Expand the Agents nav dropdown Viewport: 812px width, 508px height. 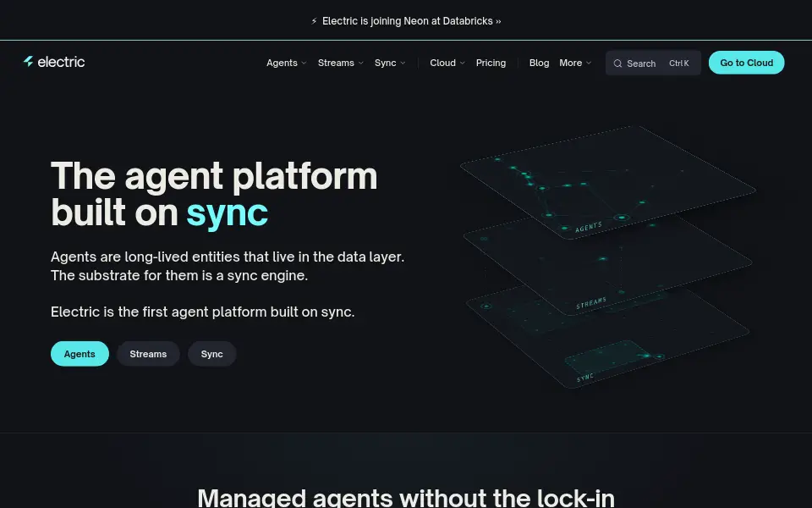(287, 63)
